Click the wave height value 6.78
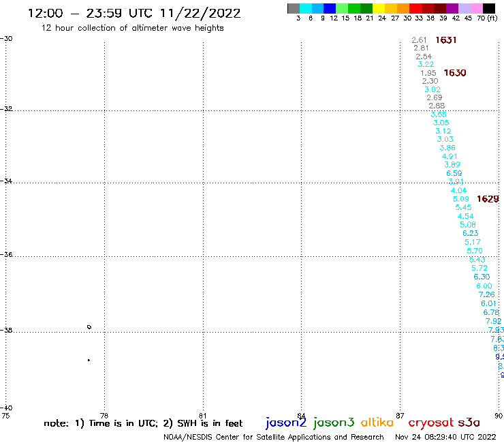The height and width of the screenshot is (443, 504). click(x=491, y=312)
